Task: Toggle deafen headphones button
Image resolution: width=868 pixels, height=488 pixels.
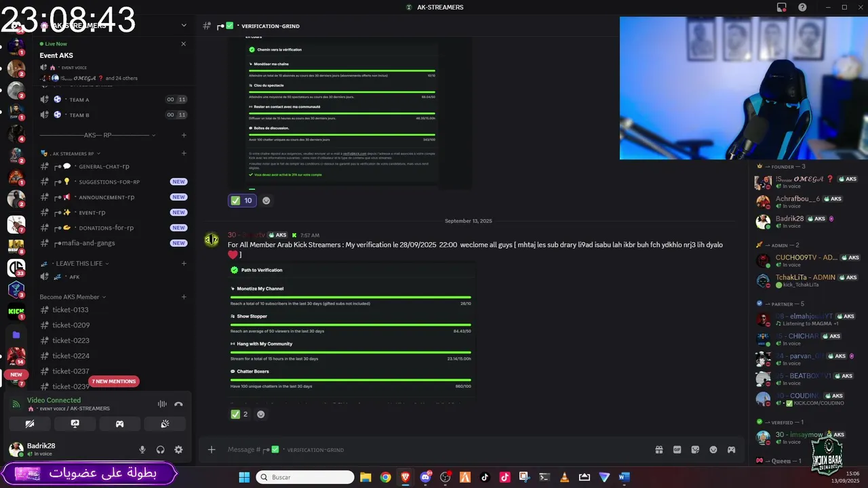Action: tap(161, 449)
